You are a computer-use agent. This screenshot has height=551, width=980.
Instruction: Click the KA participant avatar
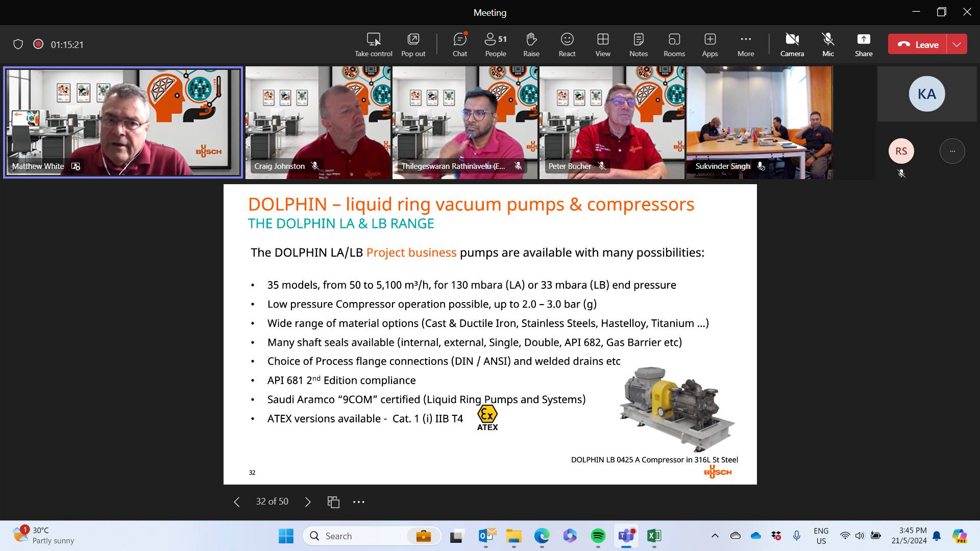(927, 94)
